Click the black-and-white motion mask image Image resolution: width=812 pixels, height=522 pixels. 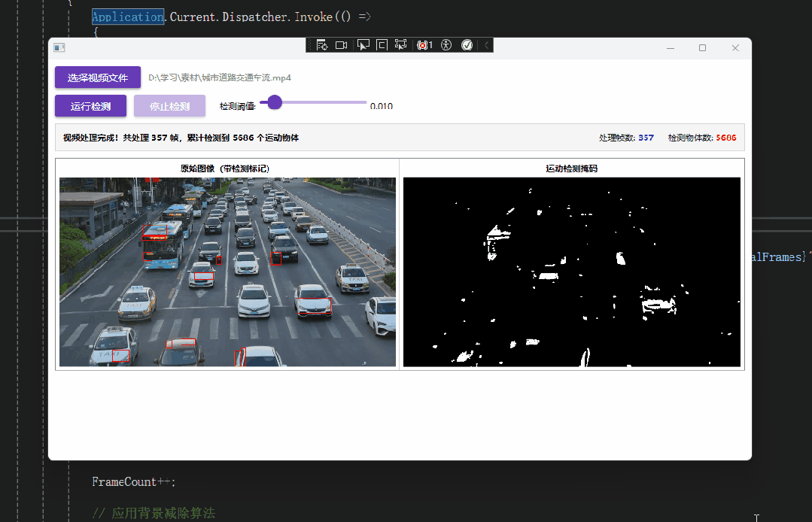point(572,272)
